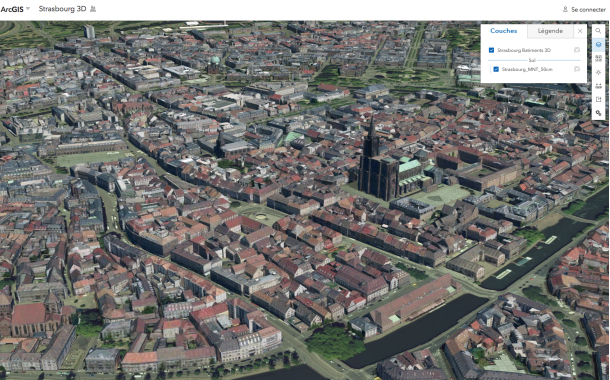
Task: Click the Strasbourg 3D scene title
Action: tap(62, 9)
